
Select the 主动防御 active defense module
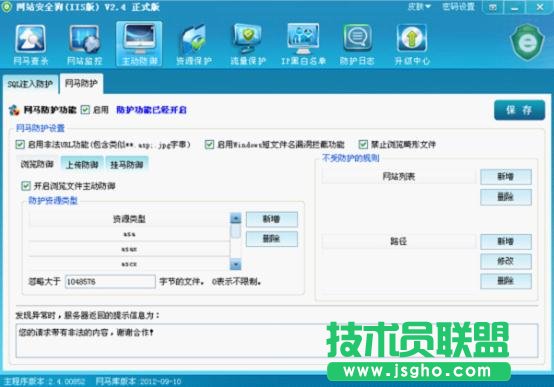[x=139, y=44]
